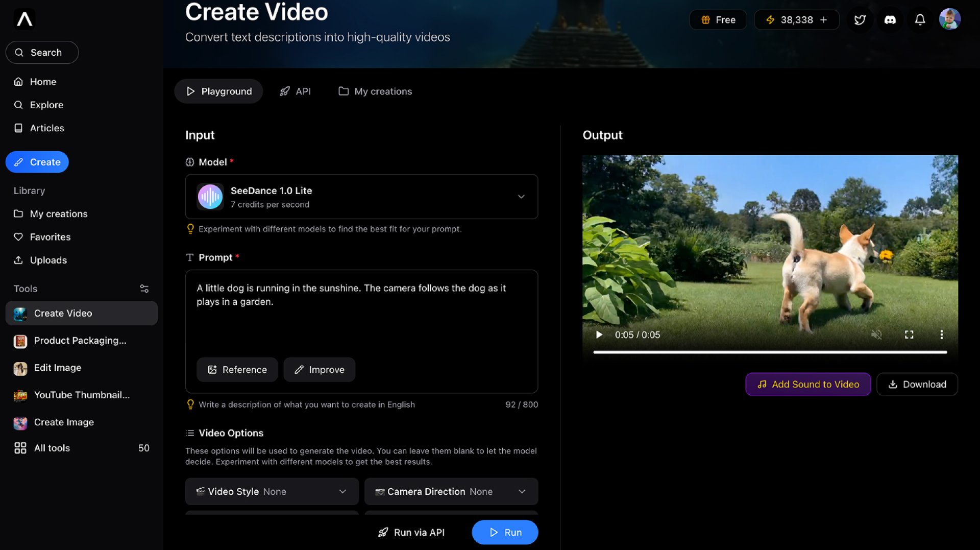
Task: Click the '0:05 / 0:05' time display
Action: 638,334
